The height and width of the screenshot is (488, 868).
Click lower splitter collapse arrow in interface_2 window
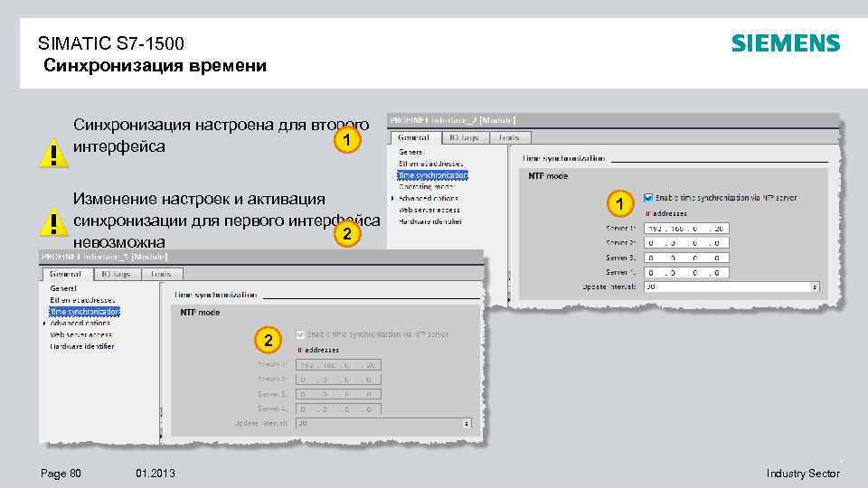pyautogui.click(x=509, y=299)
